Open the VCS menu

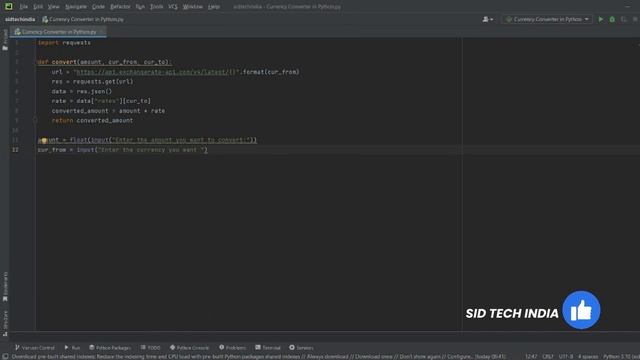click(x=173, y=7)
